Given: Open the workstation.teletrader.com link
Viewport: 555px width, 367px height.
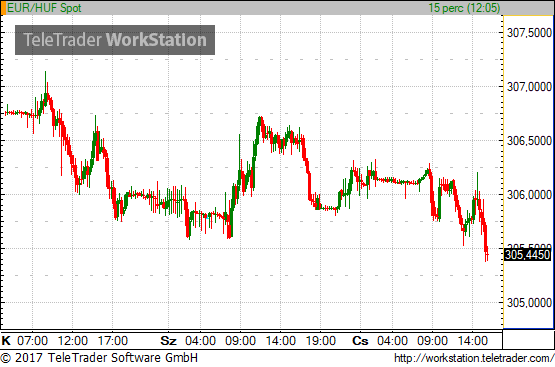Looking at the screenshot, I should pos(474,358).
